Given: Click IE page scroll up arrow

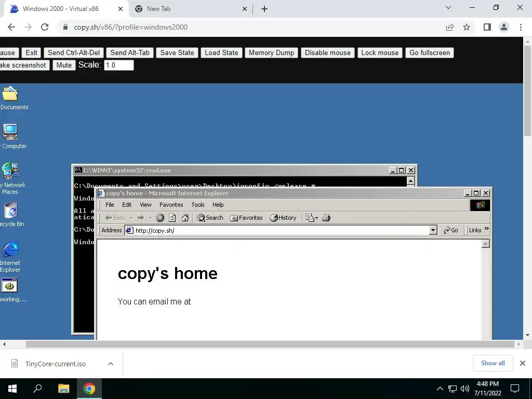Looking at the screenshot, I should point(486,244).
